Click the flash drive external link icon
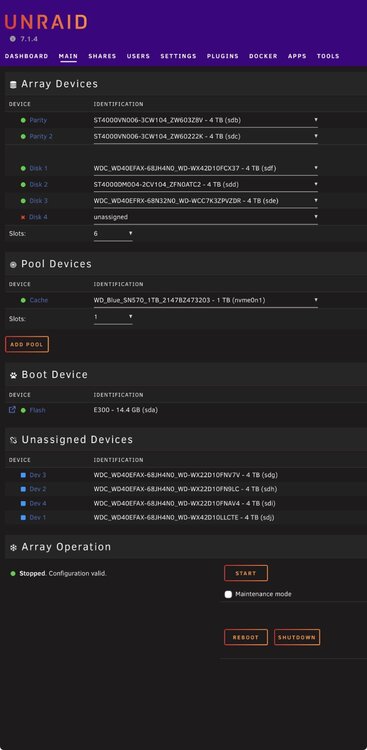Viewport: 367px width, 750px height. (x=12, y=409)
